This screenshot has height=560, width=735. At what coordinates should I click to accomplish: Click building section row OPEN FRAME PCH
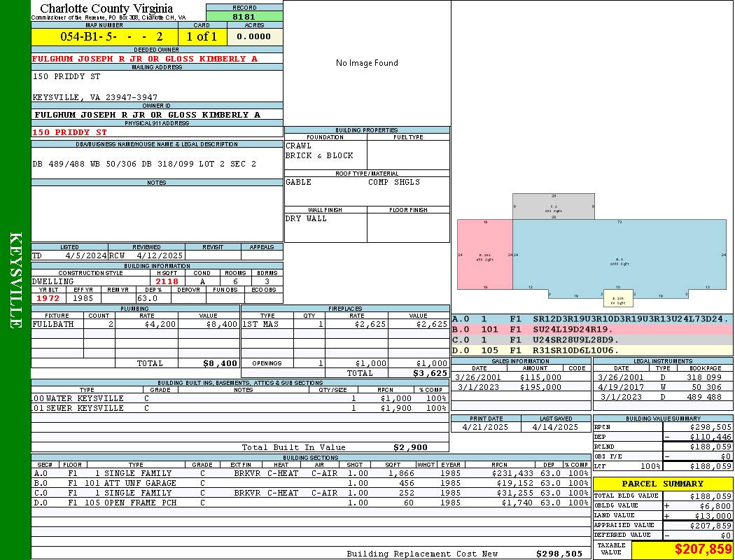click(311, 503)
